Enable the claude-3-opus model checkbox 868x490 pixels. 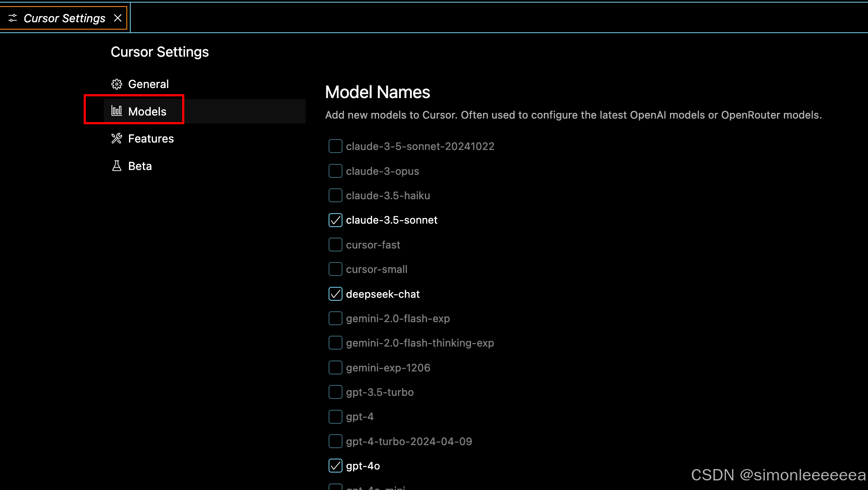335,171
